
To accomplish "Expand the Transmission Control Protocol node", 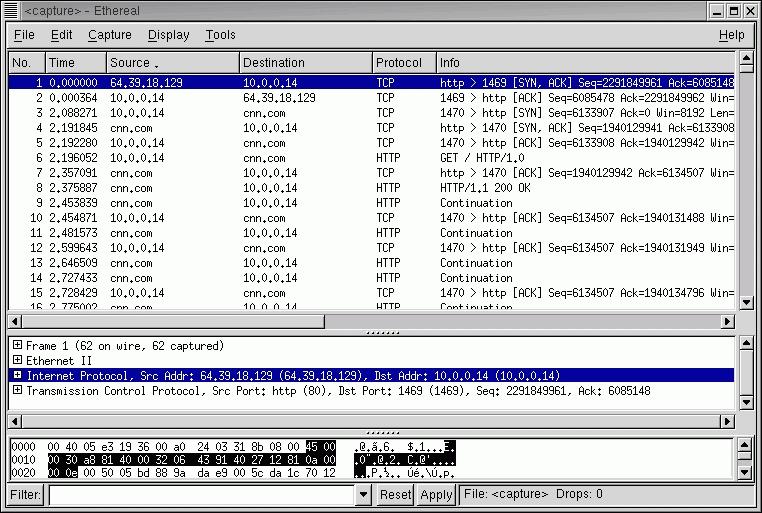I will 17,390.
